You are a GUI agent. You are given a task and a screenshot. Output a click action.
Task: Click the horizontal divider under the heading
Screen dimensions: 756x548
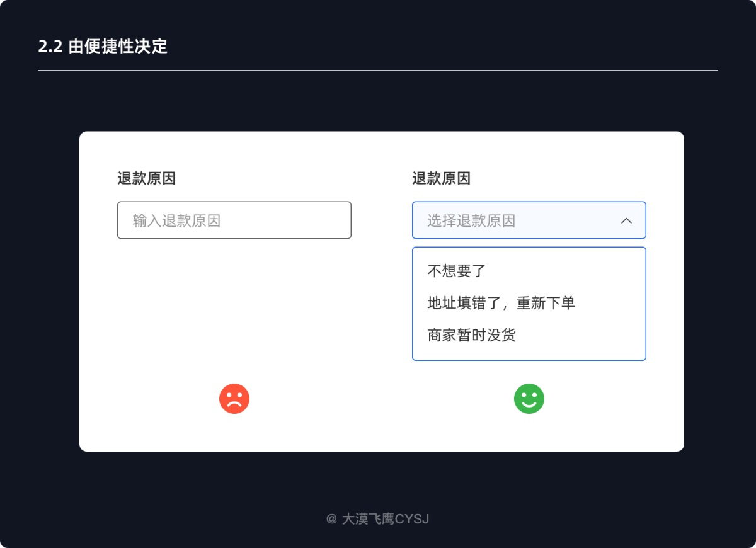tap(378, 70)
